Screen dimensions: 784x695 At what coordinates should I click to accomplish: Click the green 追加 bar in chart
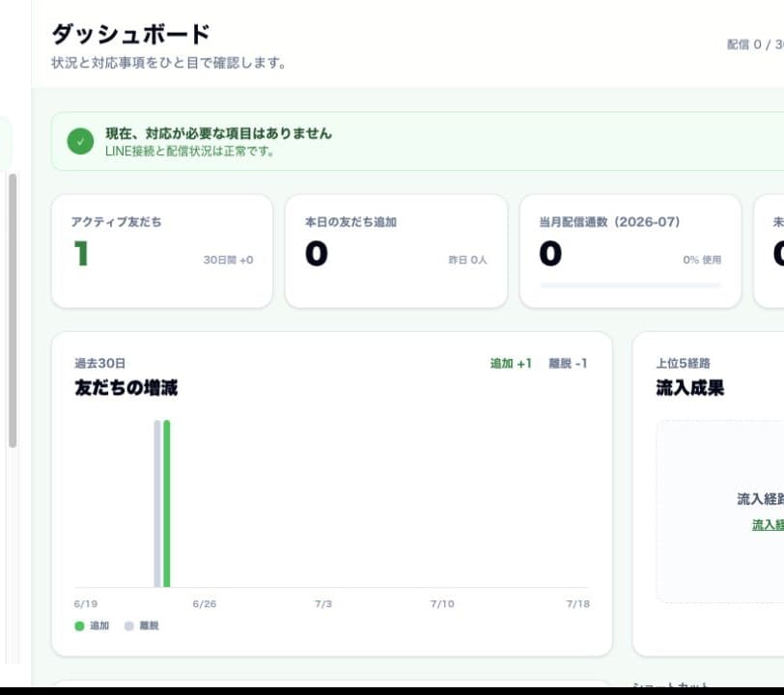(166, 504)
